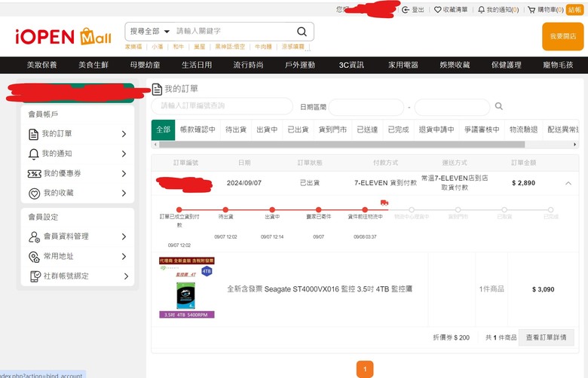
Task: Click the document icon beside the 我的訂單 page title
Action: (157, 89)
